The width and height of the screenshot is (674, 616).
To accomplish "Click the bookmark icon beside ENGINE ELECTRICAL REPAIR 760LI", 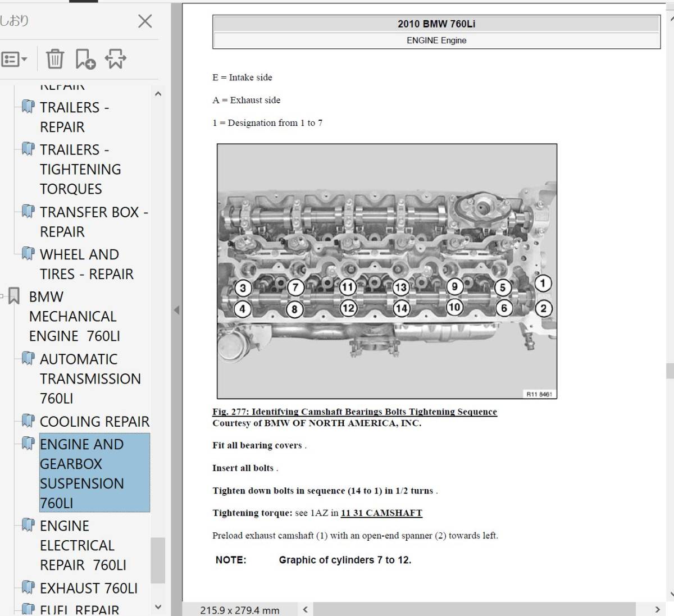I will point(28,525).
